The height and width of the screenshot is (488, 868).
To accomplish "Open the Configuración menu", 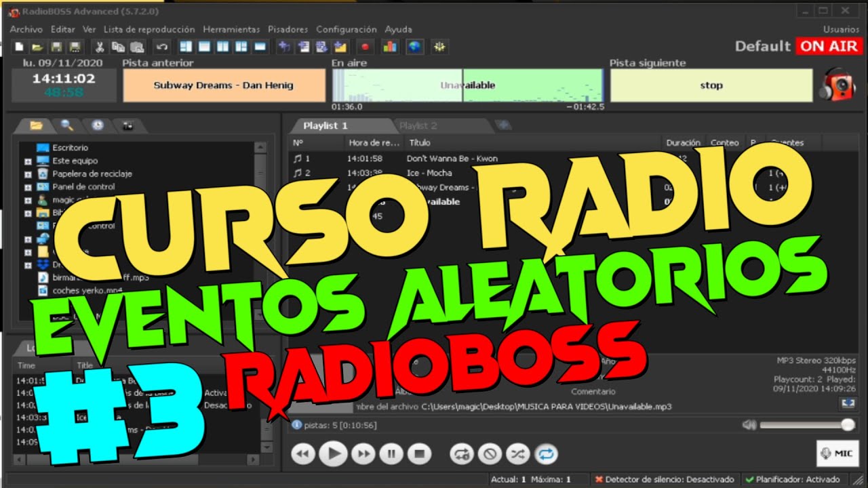I will click(x=346, y=30).
